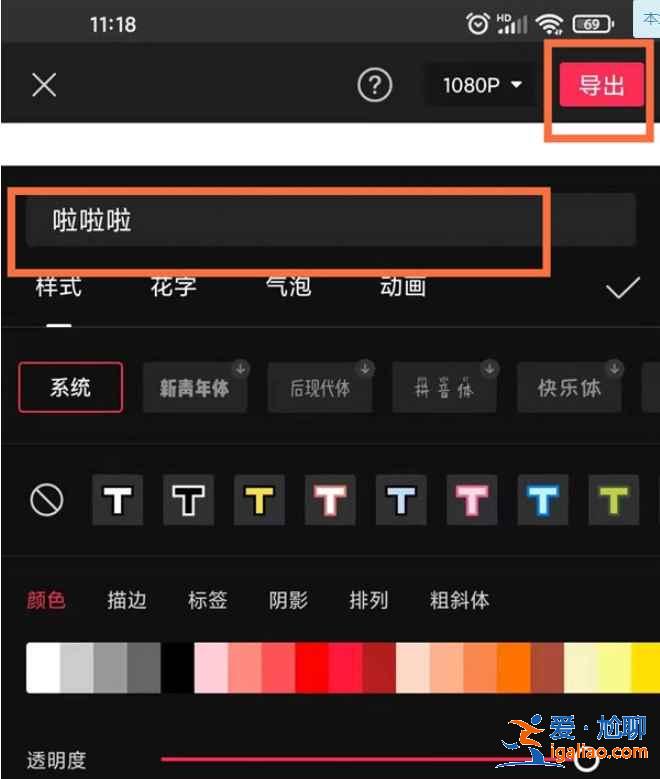Check the alarm clock status icon

[x=478, y=24]
